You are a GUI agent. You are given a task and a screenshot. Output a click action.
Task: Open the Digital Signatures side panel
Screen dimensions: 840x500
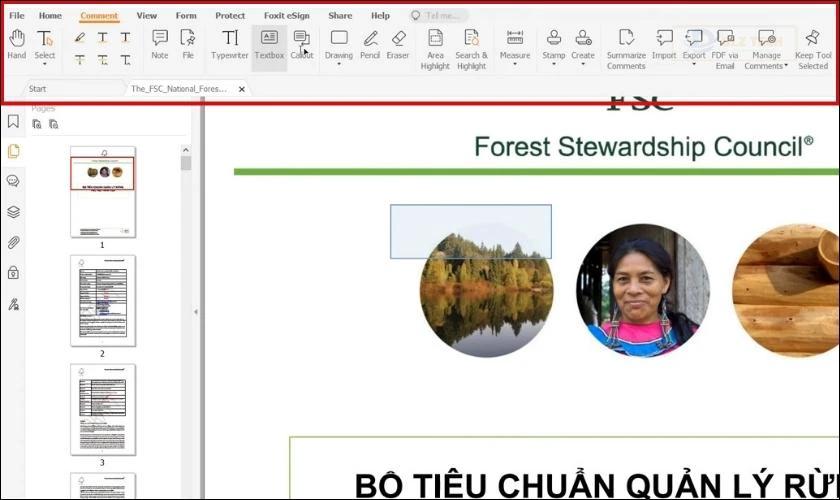coord(13,304)
